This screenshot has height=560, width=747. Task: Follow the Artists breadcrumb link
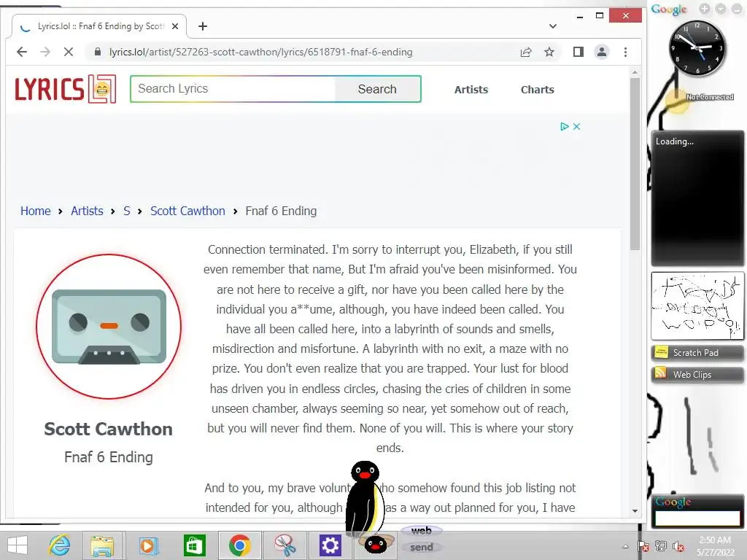coord(87,211)
